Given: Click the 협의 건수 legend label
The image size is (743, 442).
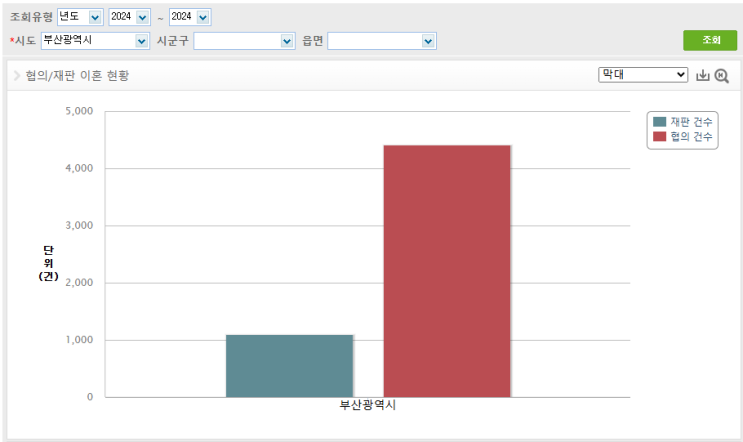Looking at the screenshot, I should coord(691,136).
